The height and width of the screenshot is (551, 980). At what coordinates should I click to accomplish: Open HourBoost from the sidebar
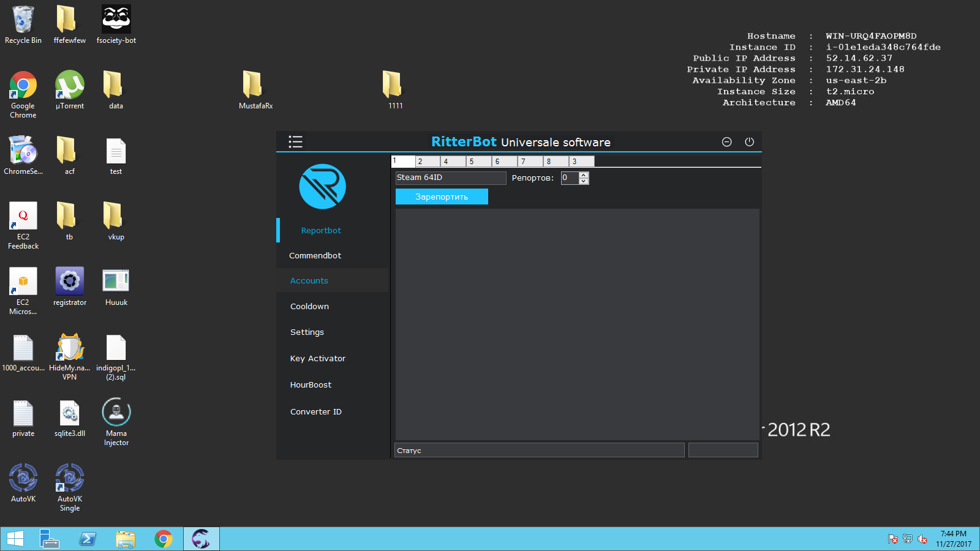tap(311, 385)
